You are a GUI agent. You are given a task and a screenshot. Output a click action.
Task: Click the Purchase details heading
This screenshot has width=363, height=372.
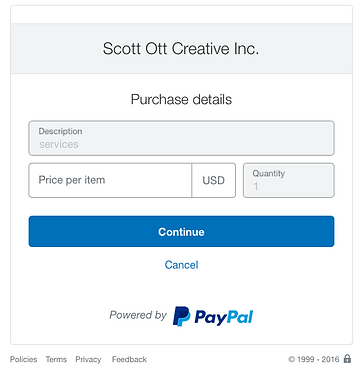(181, 100)
